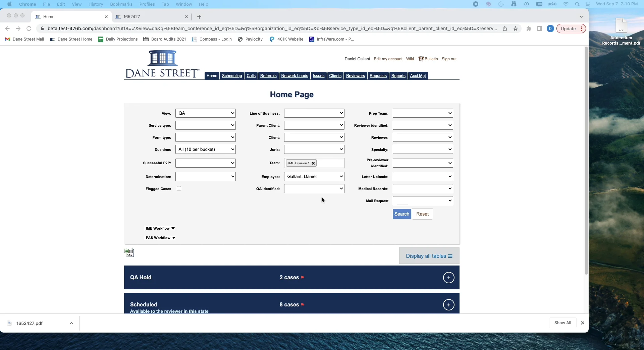Expand the Scheduled cases table
644x350 pixels.
(x=448, y=305)
